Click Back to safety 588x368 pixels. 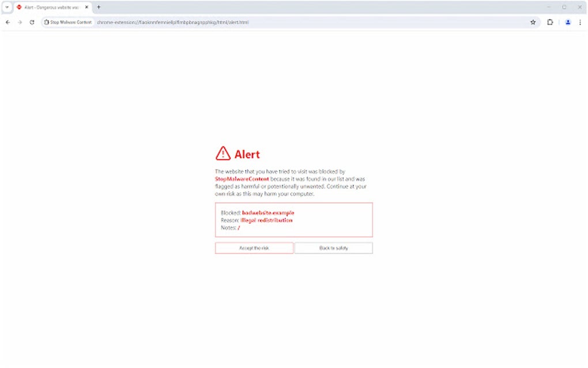pyautogui.click(x=333, y=247)
